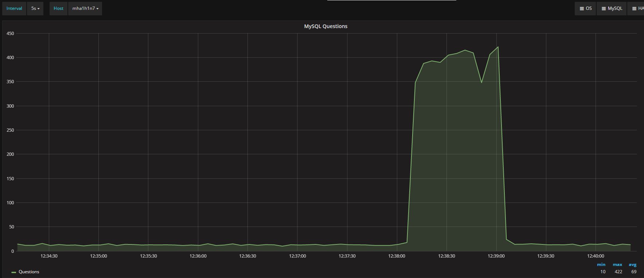This screenshot has width=644, height=278.
Task: Open the MySQL Questions panel title menu
Action: 325,26
